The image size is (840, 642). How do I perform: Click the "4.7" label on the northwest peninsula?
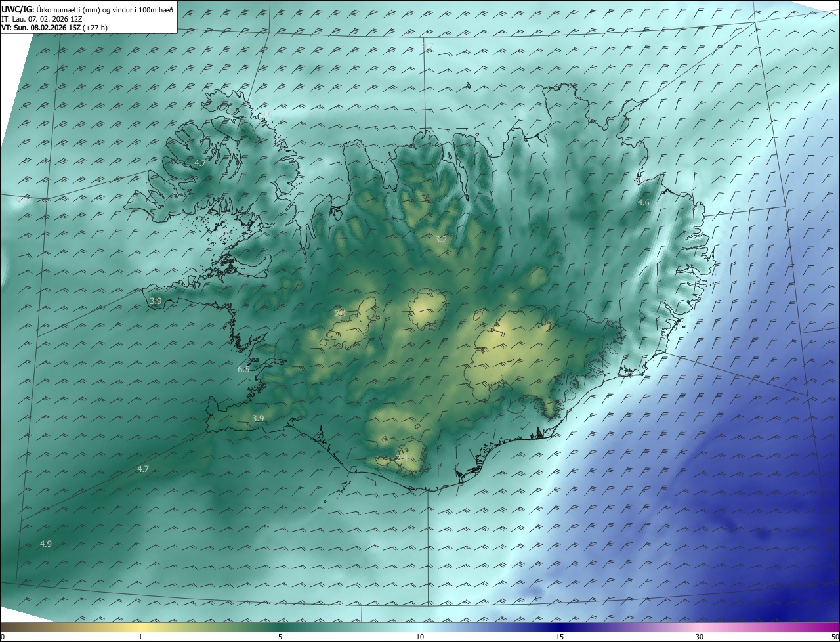click(201, 162)
